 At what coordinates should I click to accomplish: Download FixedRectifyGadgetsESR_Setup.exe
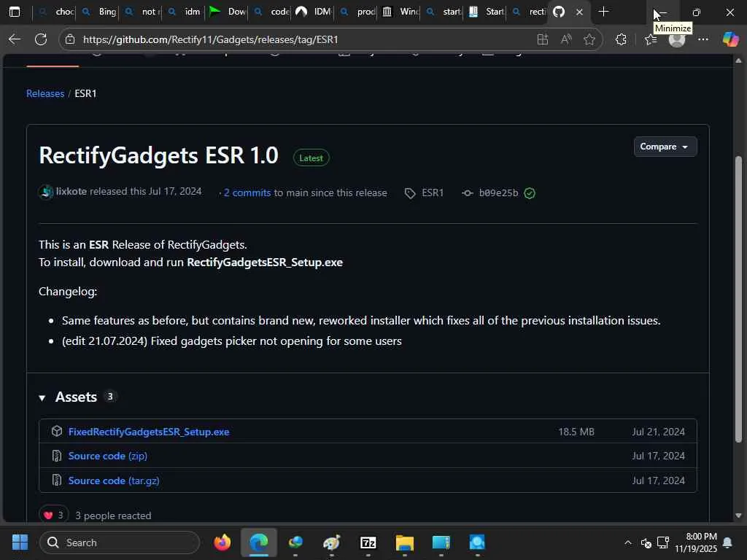[x=149, y=432]
